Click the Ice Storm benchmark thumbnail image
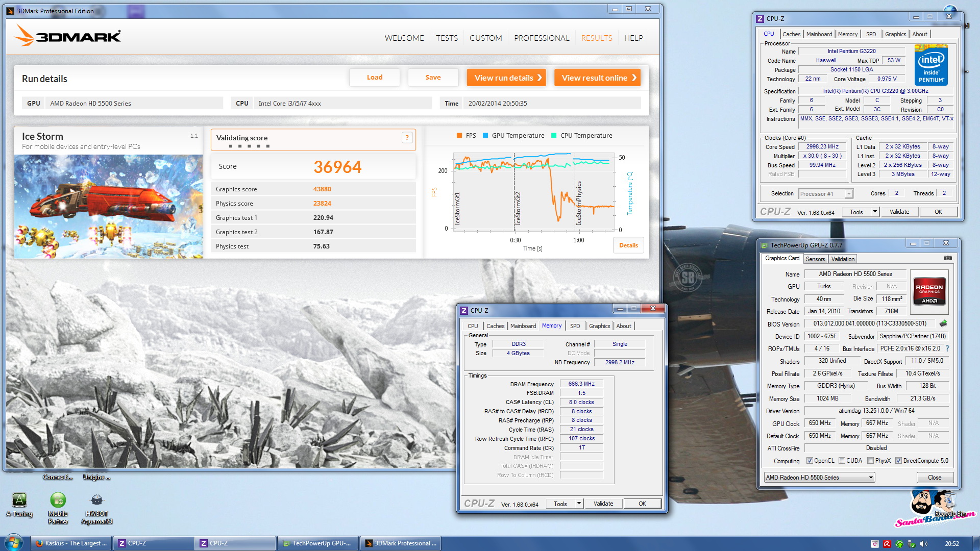 [x=108, y=207]
